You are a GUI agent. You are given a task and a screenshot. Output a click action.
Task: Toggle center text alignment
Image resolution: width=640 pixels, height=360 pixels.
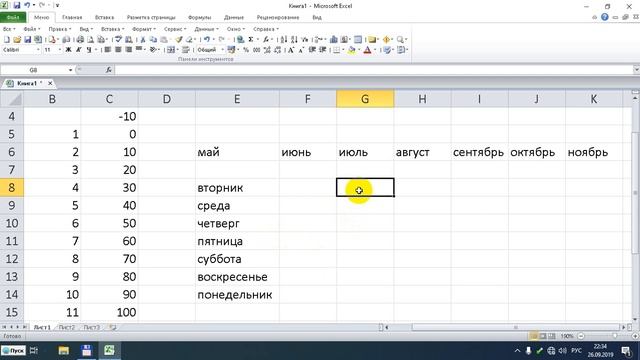[x=118, y=50]
